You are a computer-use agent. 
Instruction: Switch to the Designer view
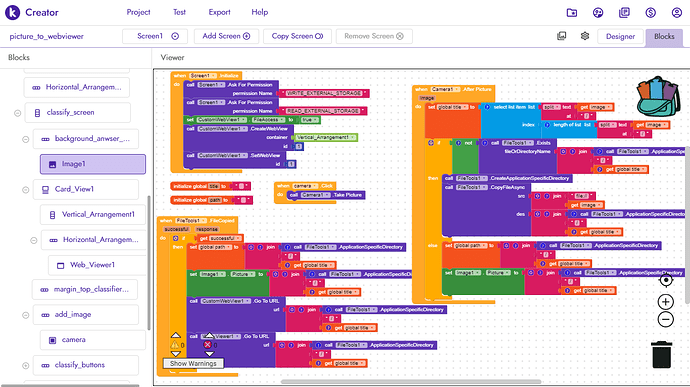click(620, 37)
